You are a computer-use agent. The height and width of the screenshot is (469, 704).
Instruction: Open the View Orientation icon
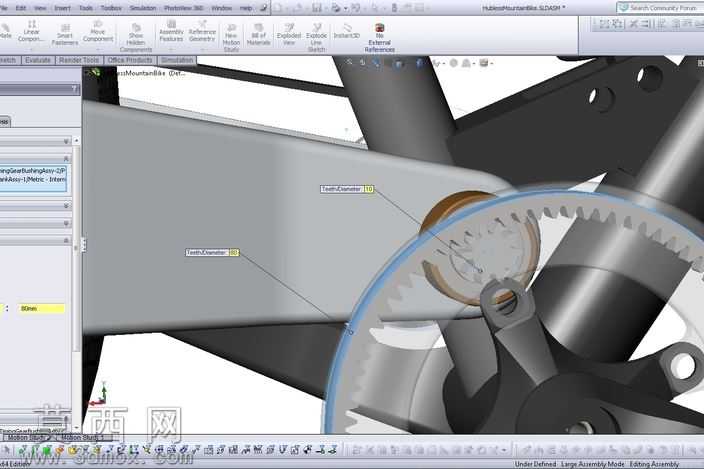coord(419,63)
